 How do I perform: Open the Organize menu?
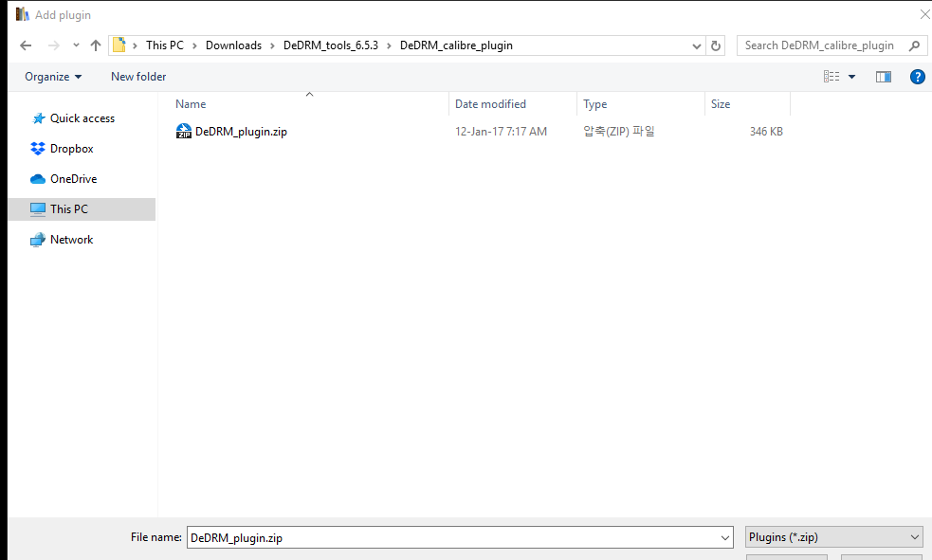coord(53,77)
